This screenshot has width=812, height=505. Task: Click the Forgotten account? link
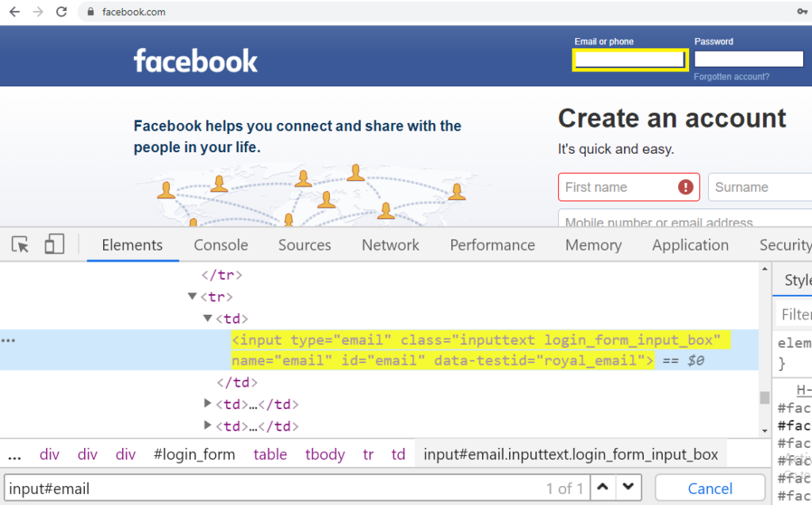pos(731,77)
